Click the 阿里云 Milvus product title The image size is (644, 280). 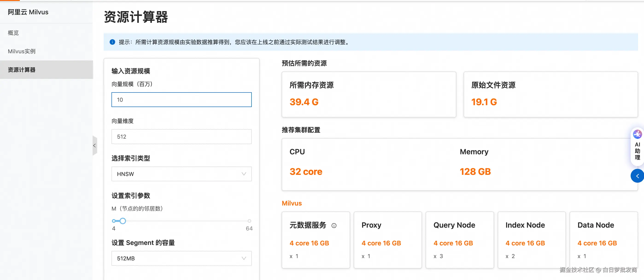click(x=28, y=12)
